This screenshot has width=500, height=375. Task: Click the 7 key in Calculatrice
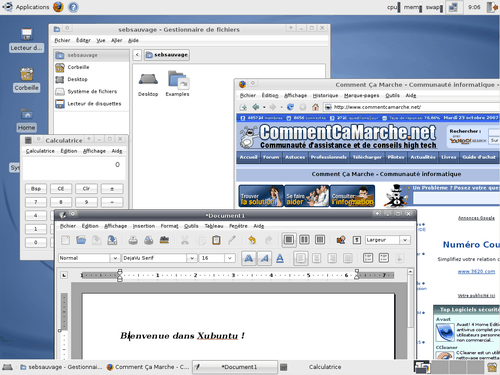(x=36, y=202)
